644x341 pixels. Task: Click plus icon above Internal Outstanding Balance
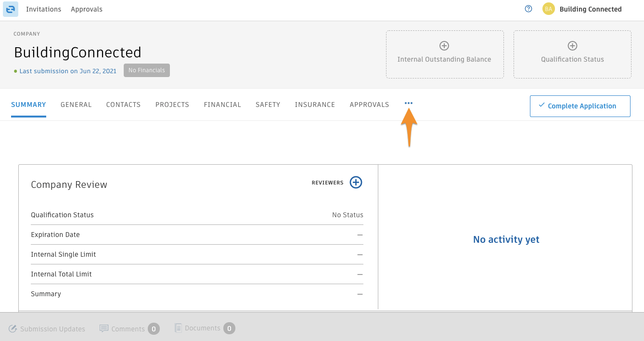tap(444, 46)
